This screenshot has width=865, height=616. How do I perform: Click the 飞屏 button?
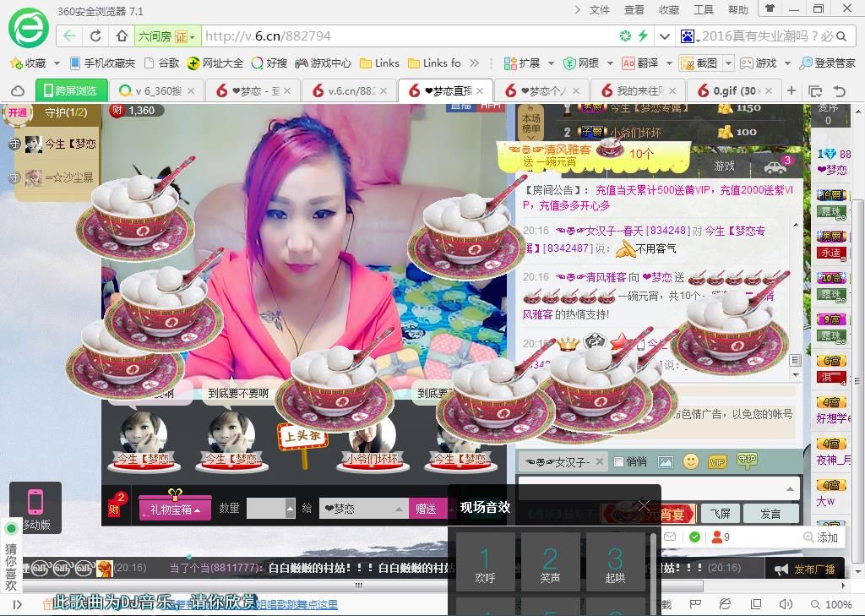click(720, 514)
